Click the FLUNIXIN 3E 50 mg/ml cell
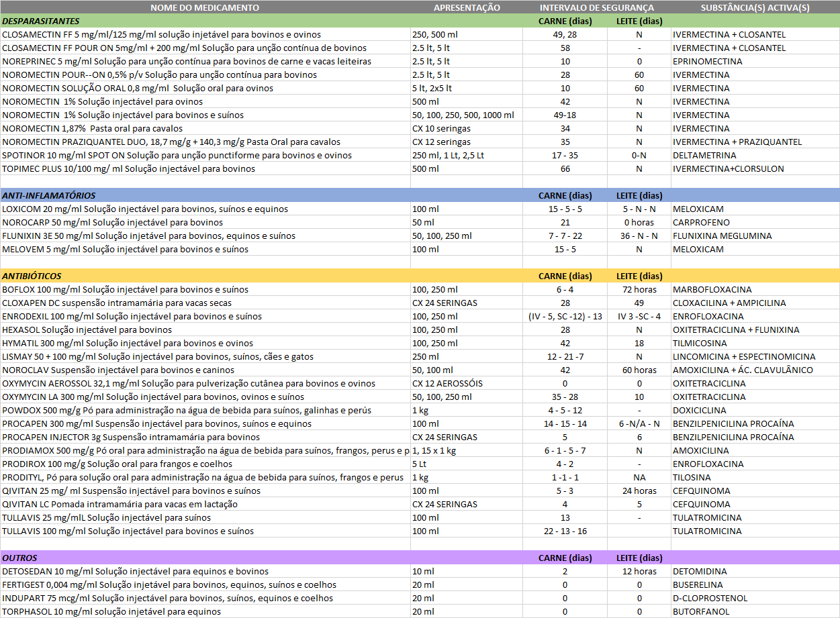 pyautogui.click(x=205, y=236)
